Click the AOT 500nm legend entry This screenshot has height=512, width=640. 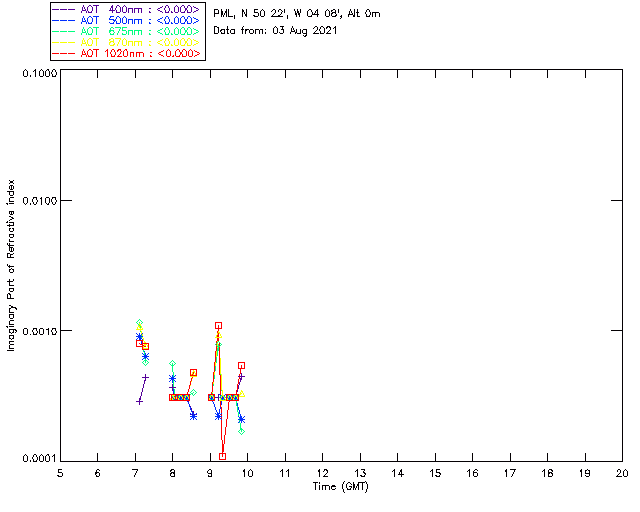point(126,20)
